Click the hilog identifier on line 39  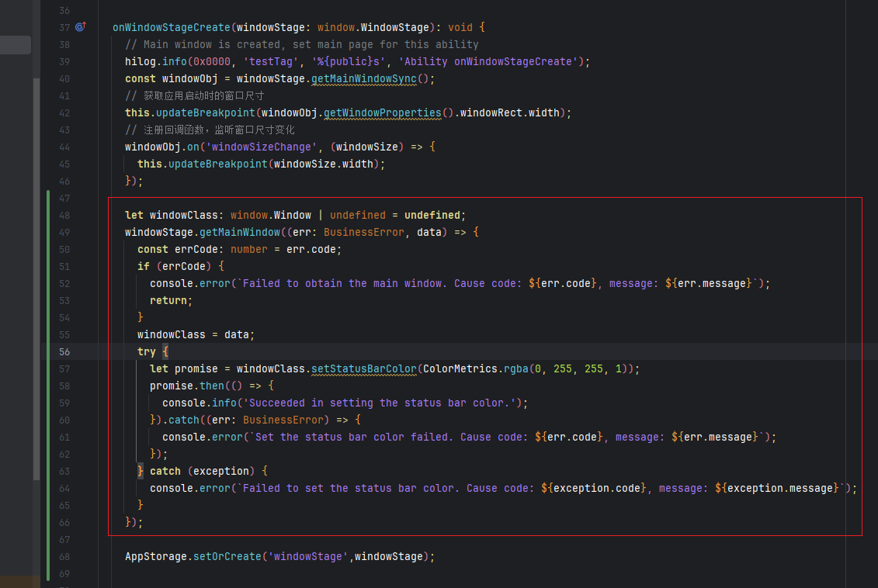[140, 61]
